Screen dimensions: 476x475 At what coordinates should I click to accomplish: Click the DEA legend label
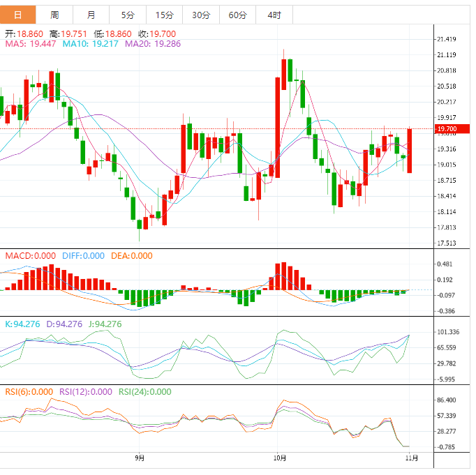coord(131,256)
